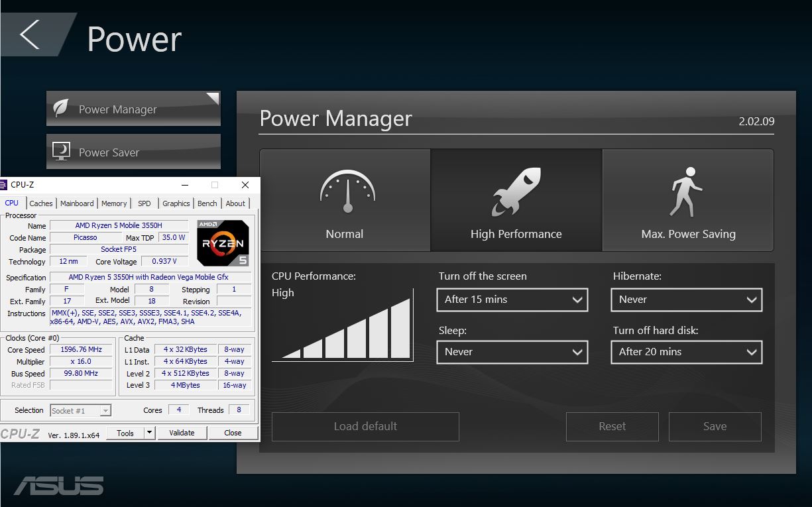This screenshot has width=812, height=507.
Task: Click the back arrow icon
Action: click(30, 34)
